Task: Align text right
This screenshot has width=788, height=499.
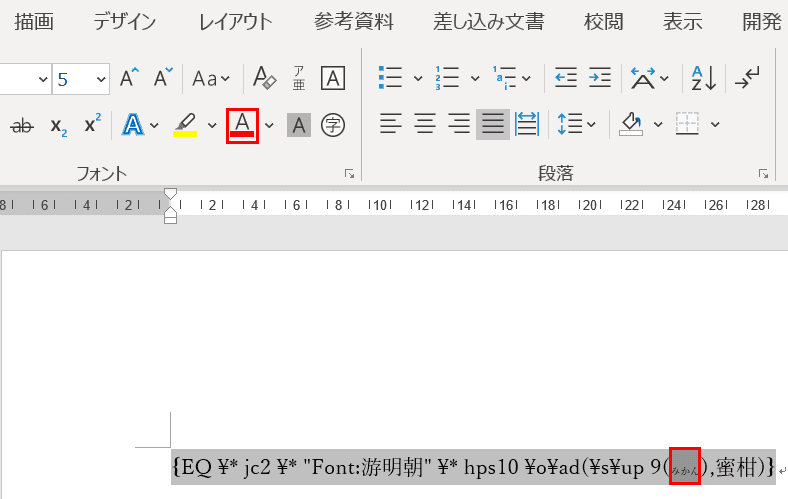Action: [459, 124]
